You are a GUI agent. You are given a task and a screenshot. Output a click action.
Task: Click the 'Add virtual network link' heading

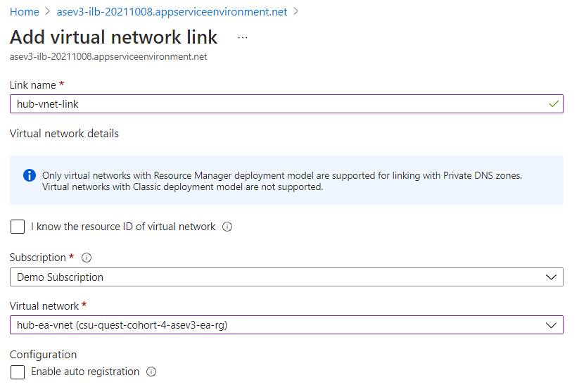click(114, 37)
